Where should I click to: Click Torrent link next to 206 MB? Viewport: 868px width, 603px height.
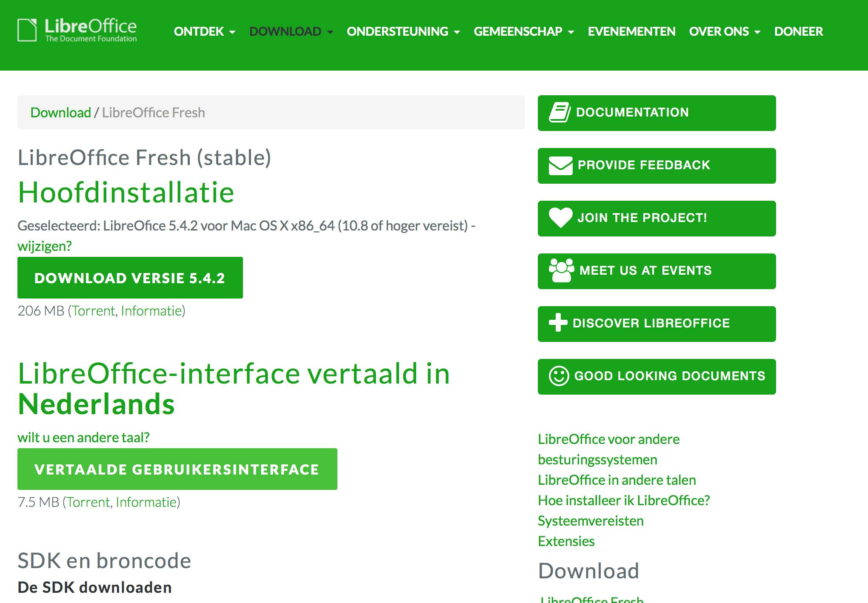coord(93,311)
